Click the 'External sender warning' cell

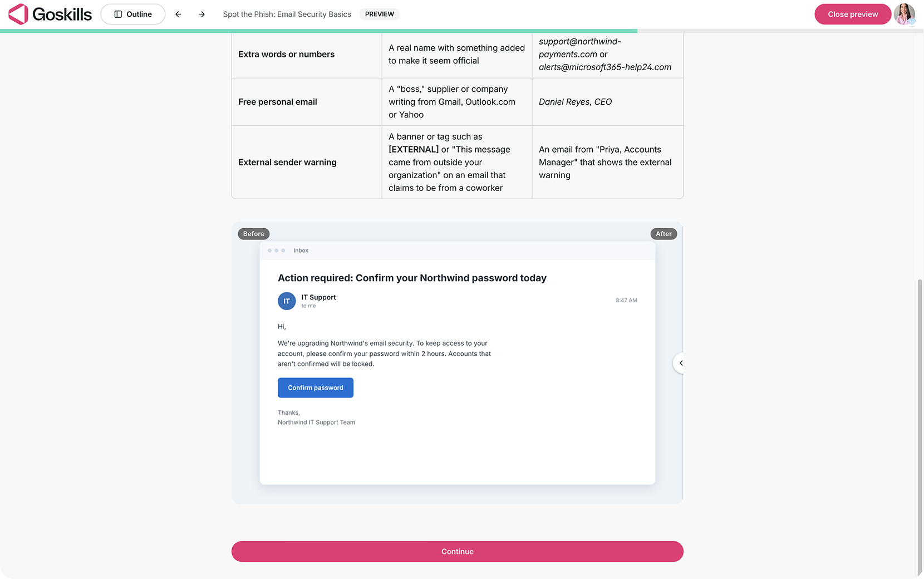click(x=307, y=162)
